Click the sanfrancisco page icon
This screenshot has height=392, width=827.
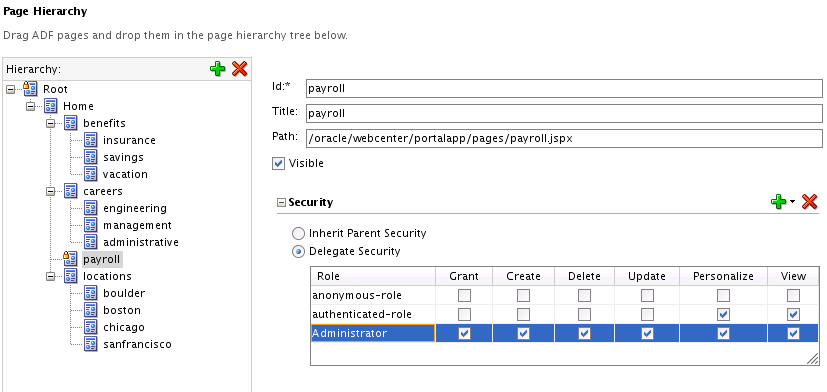click(x=91, y=344)
